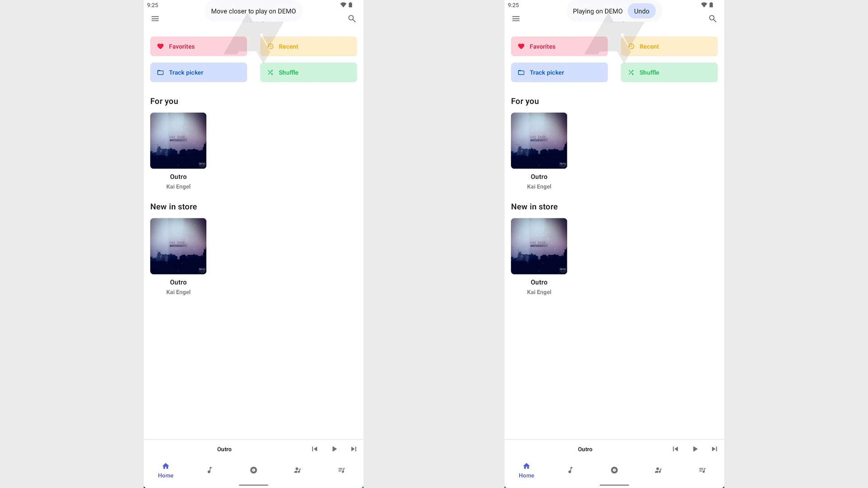Tap the play button in bottom bar

pyautogui.click(x=334, y=449)
